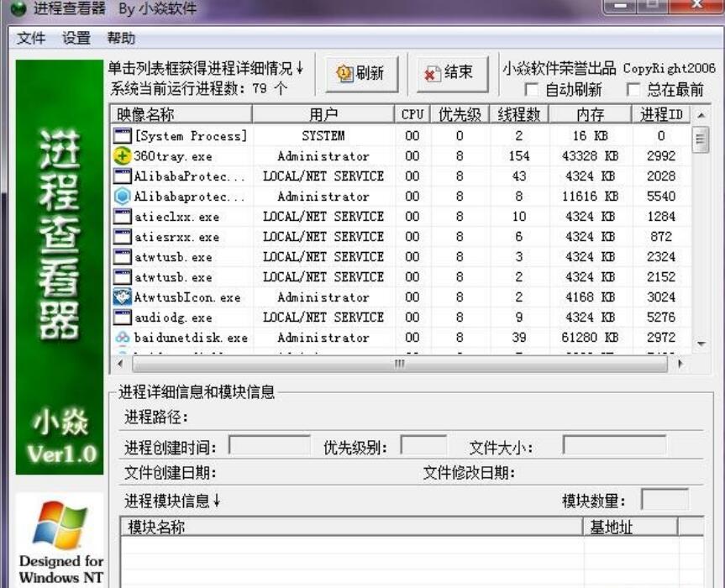Image resolution: width=725 pixels, height=588 pixels.
Task: Click the 61280 KB memory cell
Action: click(x=590, y=338)
